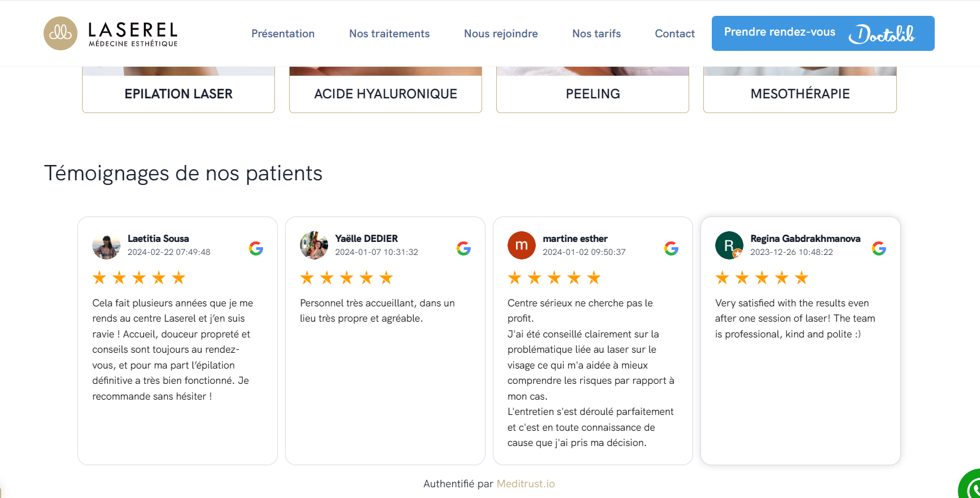980x498 pixels.
Task: Click the Laserel logo
Action: [x=110, y=33]
